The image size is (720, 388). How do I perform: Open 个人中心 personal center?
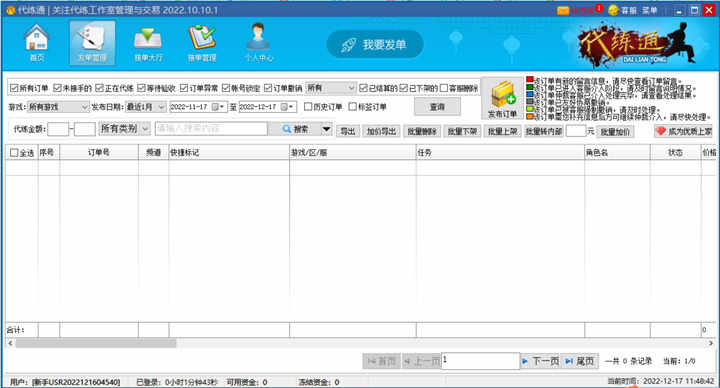click(259, 43)
